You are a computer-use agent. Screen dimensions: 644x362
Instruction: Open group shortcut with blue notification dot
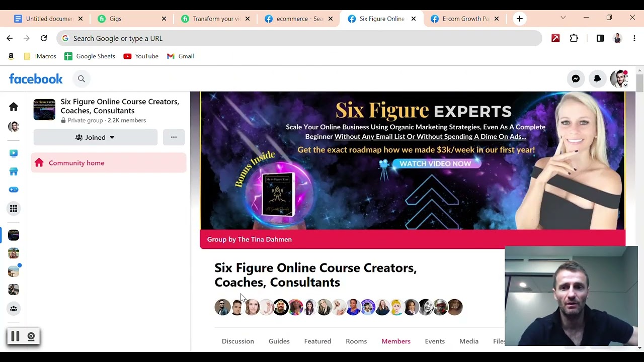coord(14,271)
